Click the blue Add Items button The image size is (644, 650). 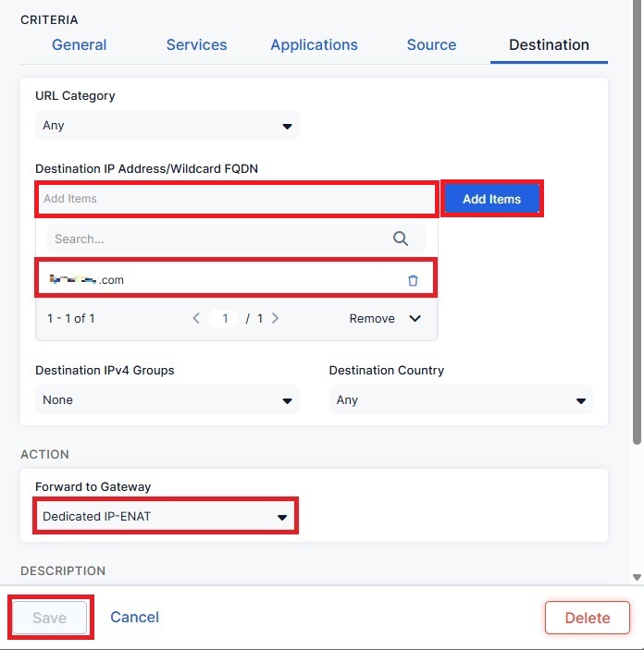point(491,199)
